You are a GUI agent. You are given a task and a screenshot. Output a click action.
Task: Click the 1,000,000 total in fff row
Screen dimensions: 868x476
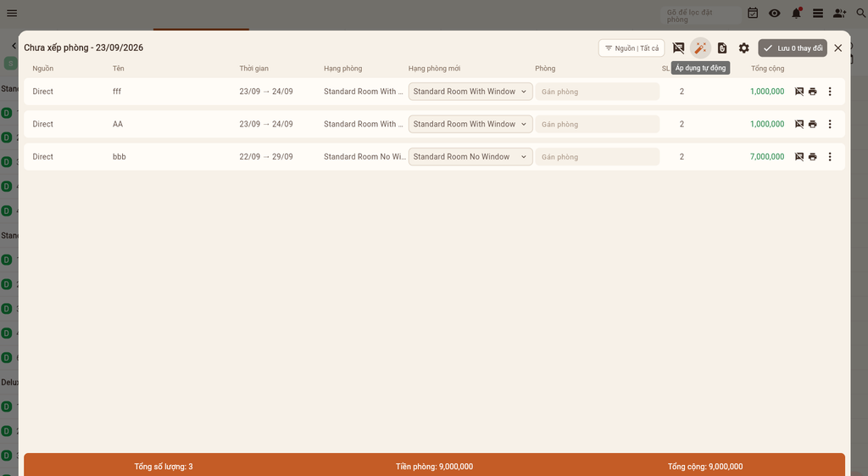(767, 92)
